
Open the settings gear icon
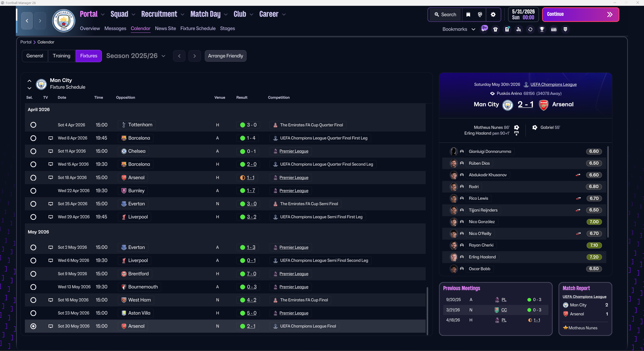pos(493,15)
